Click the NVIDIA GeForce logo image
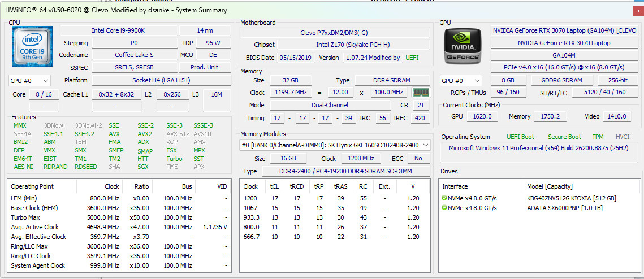Viewport: 644px width, 279px height. [463, 46]
